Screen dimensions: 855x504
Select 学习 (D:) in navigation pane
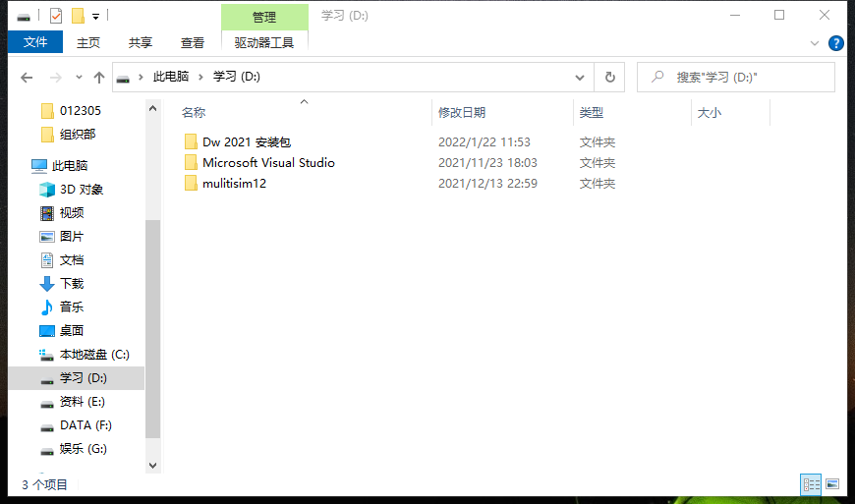77,378
